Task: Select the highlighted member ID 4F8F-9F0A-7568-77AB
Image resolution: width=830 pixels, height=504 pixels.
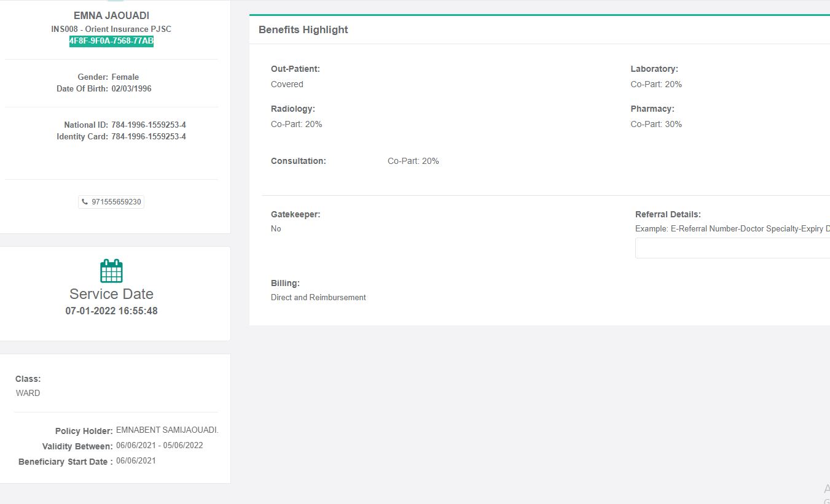Action: click(111, 41)
